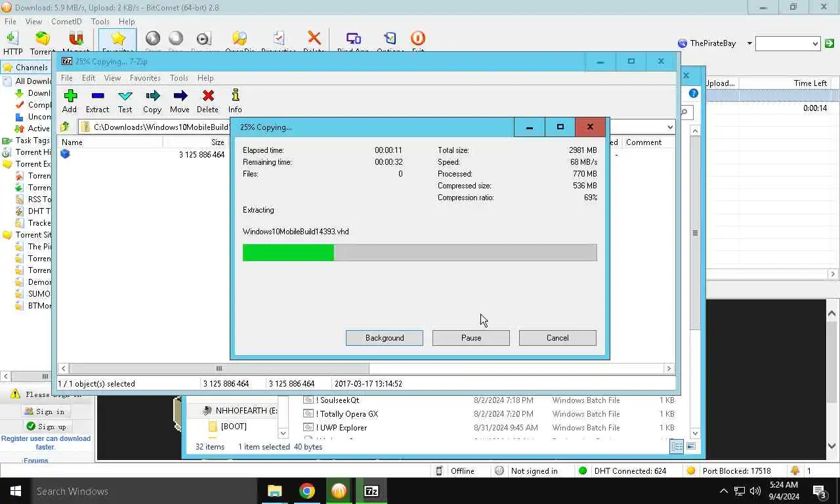Viewport: 840px width, 504px height.
Task: Click BitComet Favorites star icon
Action: pyautogui.click(x=118, y=39)
